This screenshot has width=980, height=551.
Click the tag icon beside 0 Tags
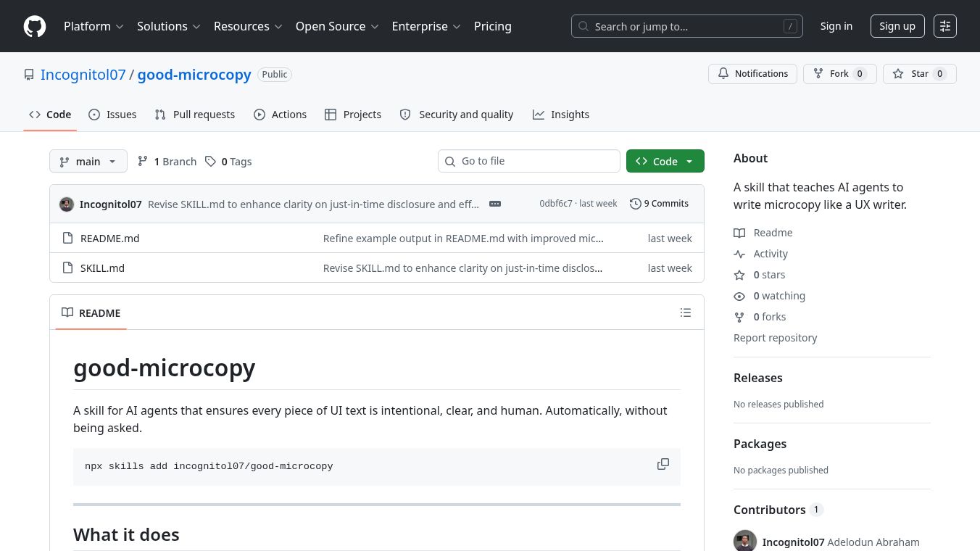click(x=210, y=161)
